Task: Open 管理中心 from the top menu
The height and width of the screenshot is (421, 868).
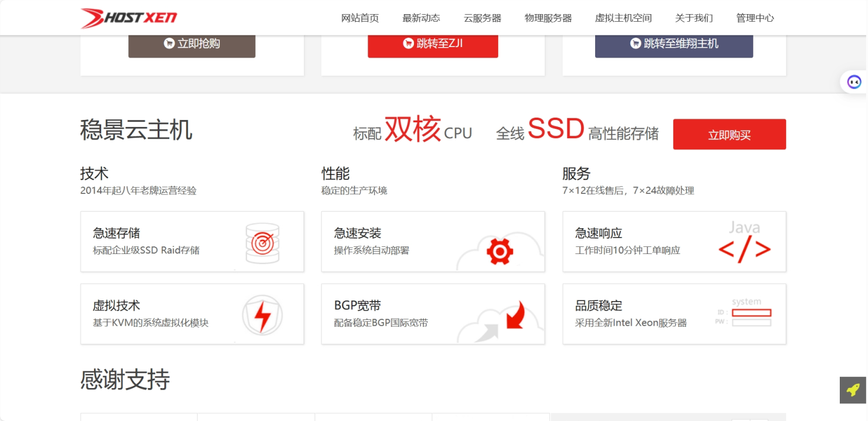Action: [755, 18]
